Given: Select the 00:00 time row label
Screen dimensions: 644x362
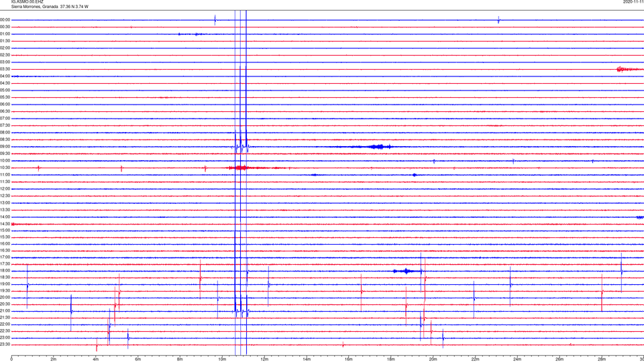Looking at the screenshot, I should (x=5, y=19).
